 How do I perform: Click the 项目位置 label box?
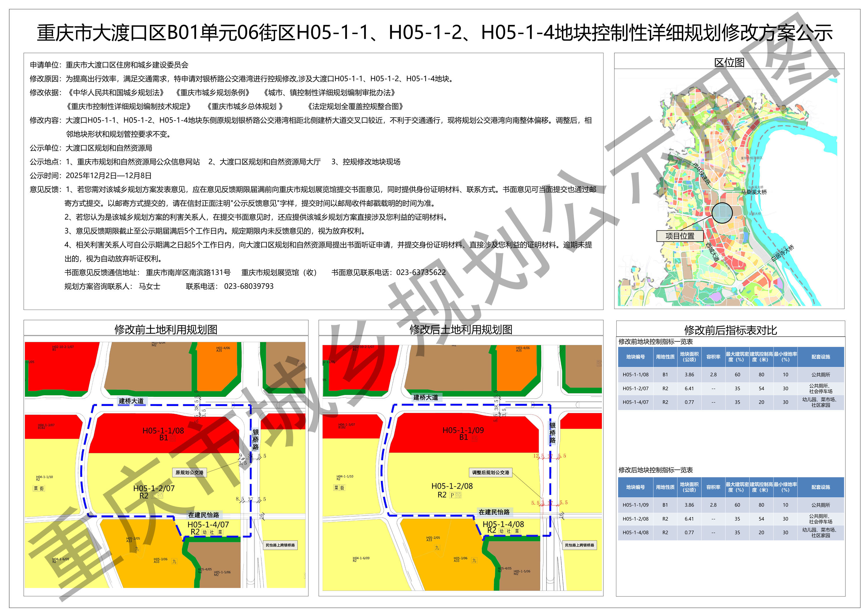tap(680, 236)
